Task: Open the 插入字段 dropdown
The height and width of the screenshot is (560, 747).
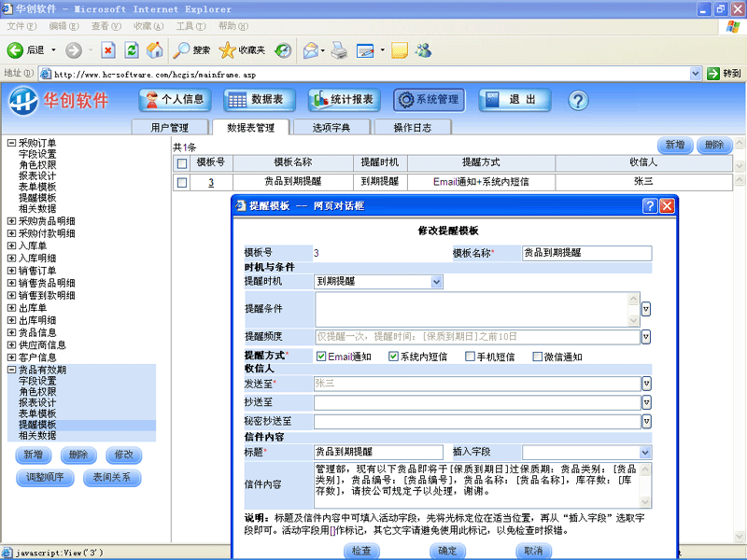Action: coord(646,452)
